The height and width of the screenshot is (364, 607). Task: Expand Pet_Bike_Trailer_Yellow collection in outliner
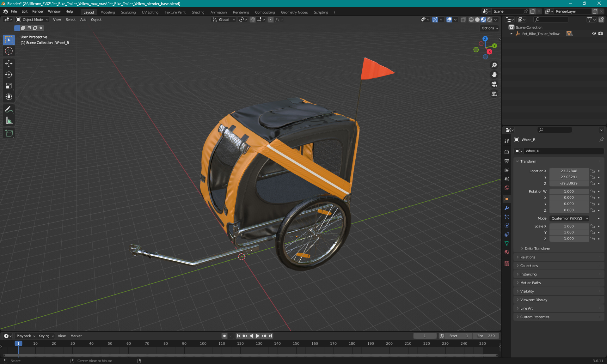pyautogui.click(x=511, y=33)
